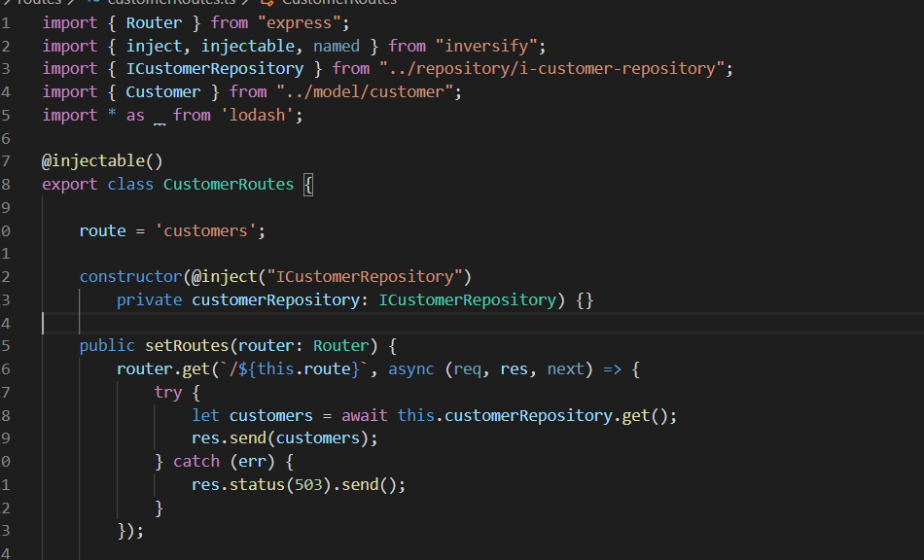Place cursor on the @injectable decorator

(x=100, y=160)
